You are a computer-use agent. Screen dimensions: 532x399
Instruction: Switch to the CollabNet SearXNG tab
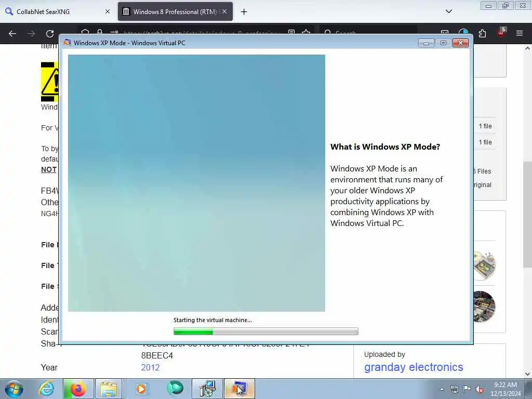pos(58,11)
